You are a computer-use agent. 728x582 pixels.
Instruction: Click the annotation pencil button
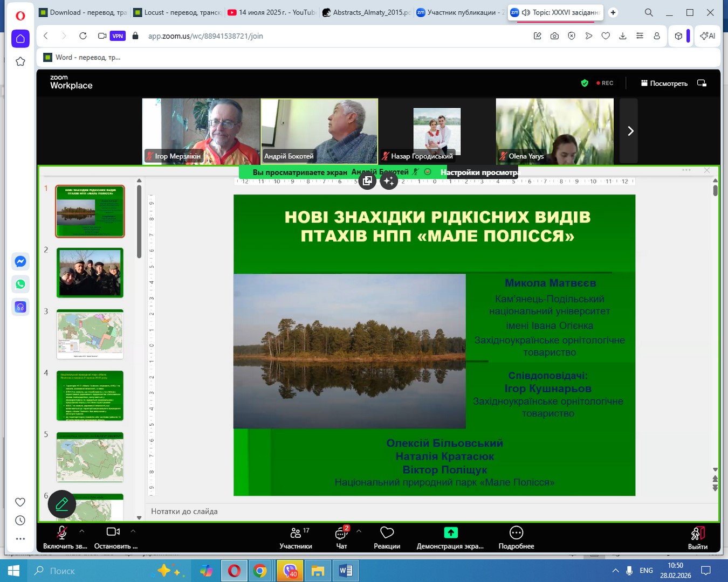coord(62,504)
